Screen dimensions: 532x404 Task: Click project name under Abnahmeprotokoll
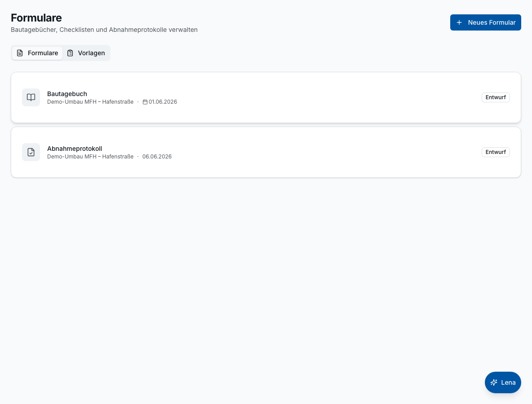[x=90, y=157]
